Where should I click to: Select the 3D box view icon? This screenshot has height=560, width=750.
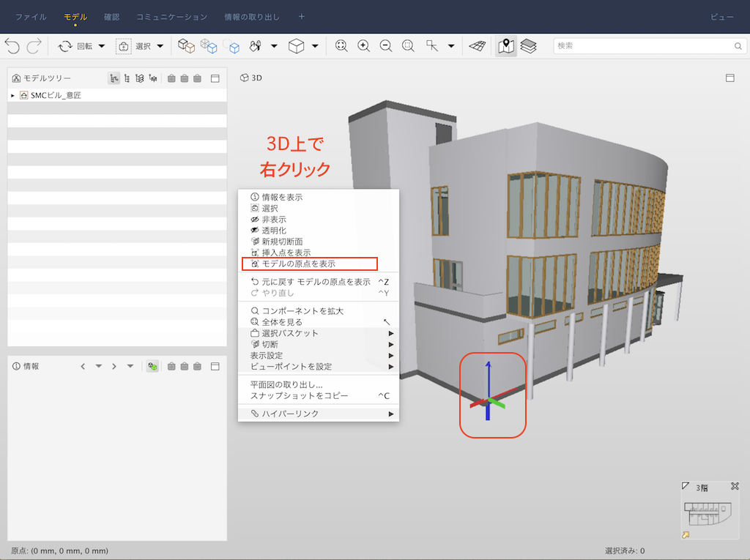(296, 46)
